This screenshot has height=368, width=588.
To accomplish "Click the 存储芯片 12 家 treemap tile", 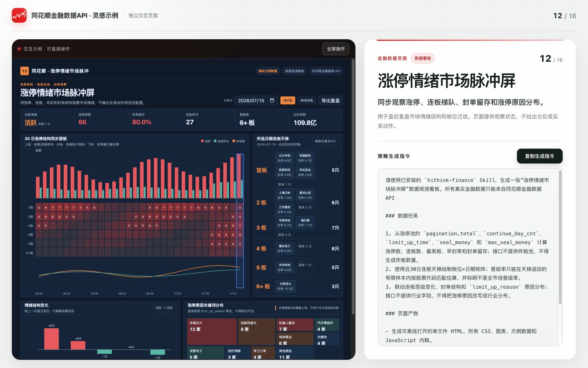I will [212, 332].
